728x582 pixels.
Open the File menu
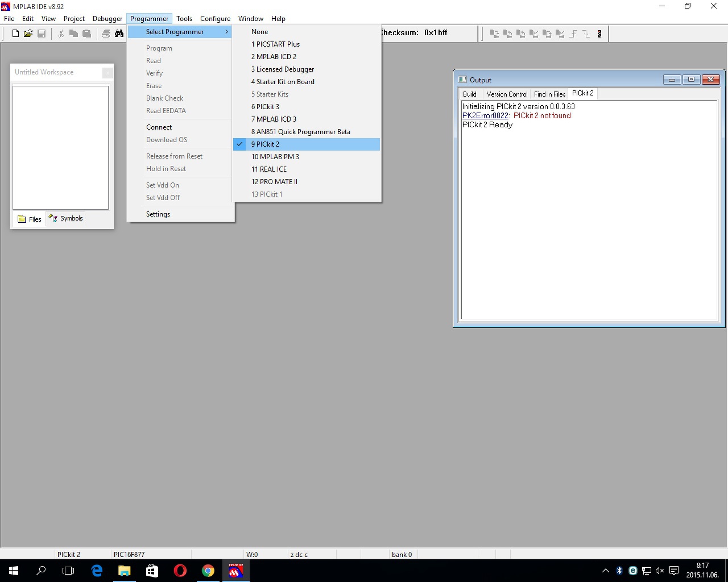(9, 19)
